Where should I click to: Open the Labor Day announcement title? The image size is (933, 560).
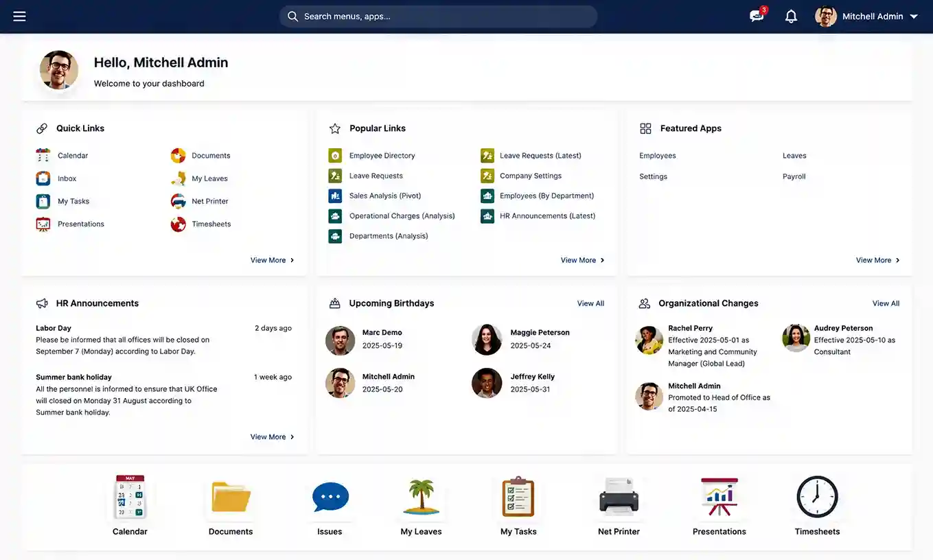tap(54, 328)
